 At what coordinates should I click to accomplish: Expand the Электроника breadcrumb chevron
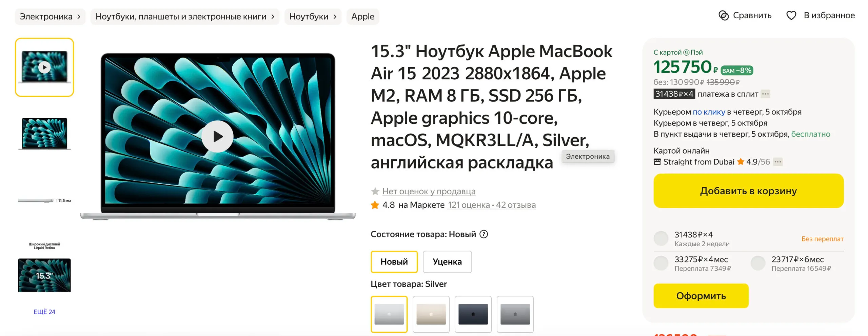79,17
